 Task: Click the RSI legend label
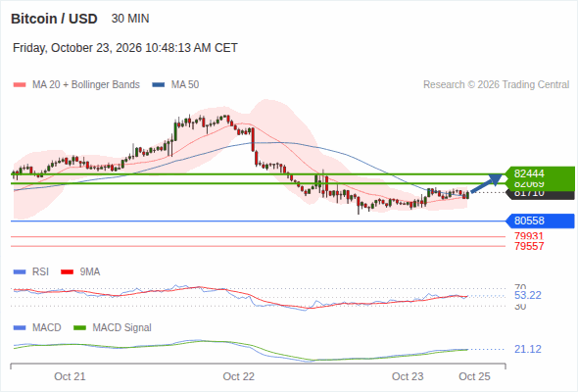[40, 272]
